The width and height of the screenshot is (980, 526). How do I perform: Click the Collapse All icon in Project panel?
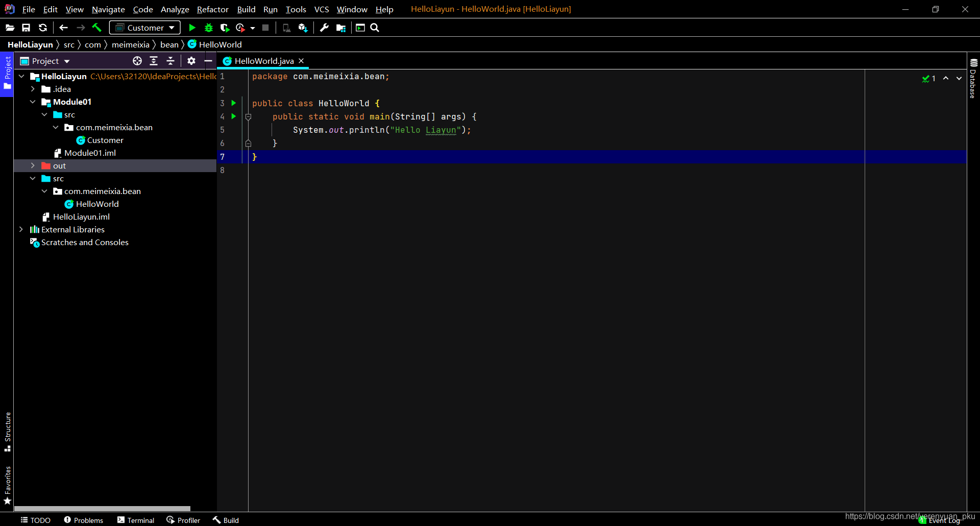point(170,61)
